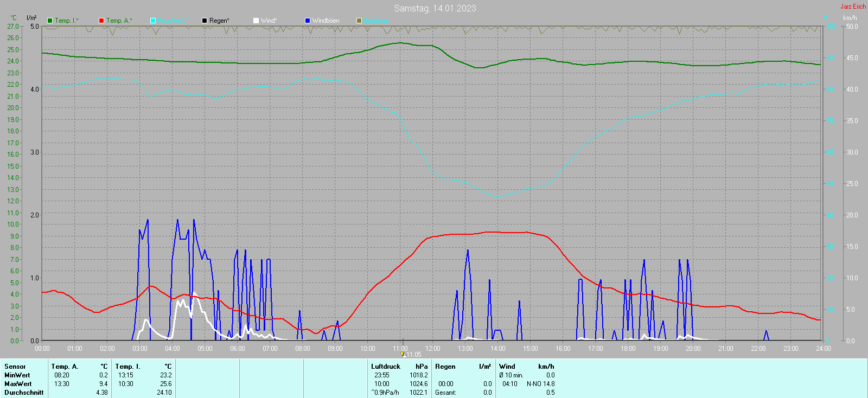Click the Jarz Erich name label
The width and height of the screenshot is (868, 398).
click(x=853, y=7)
